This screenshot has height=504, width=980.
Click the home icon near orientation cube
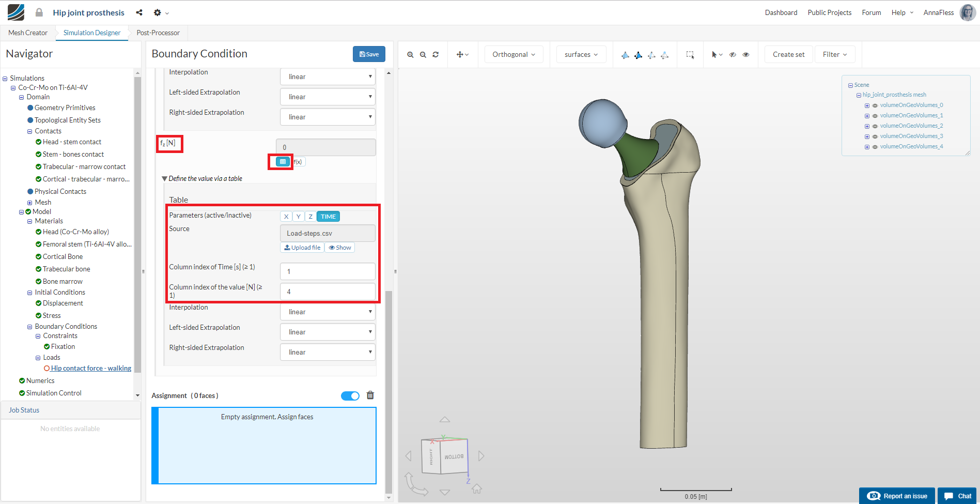(477, 488)
